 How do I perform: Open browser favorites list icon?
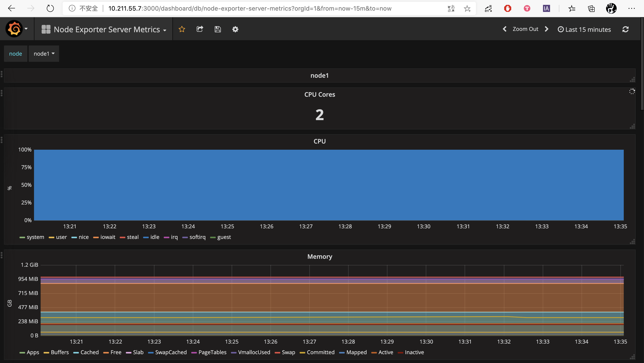(x=571, y=9)
